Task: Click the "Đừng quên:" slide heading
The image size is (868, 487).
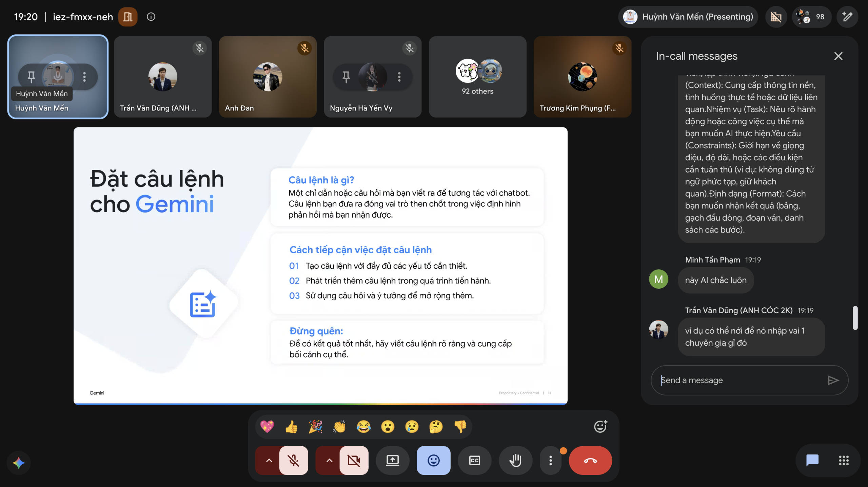Action: (316, 331)
